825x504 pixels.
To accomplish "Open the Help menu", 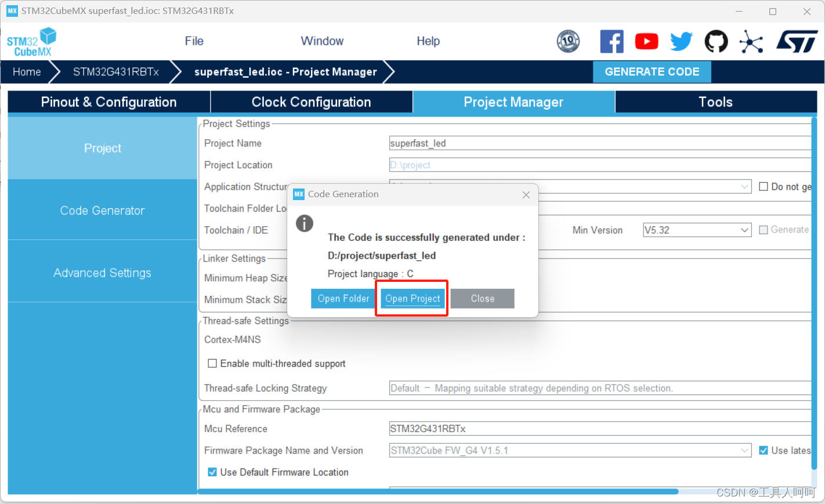I will pyautogui.click(x=428, y=41).
